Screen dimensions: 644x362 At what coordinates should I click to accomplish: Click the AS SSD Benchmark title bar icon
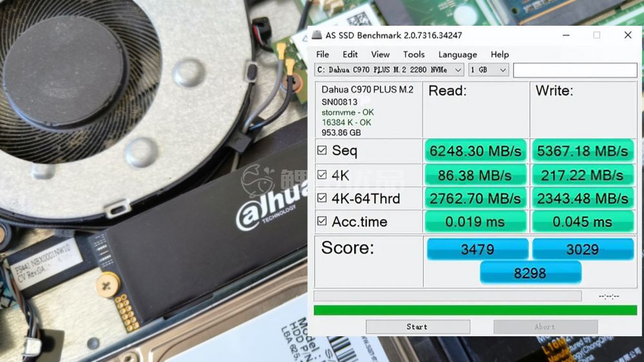tap(317, 35)
